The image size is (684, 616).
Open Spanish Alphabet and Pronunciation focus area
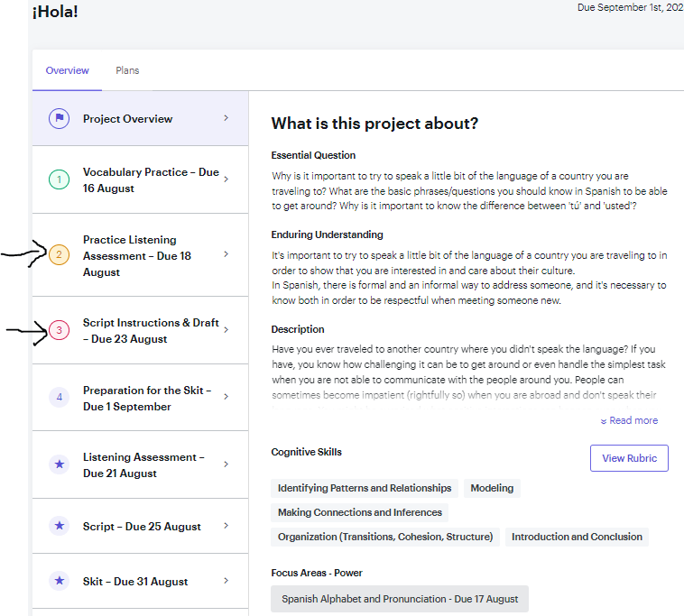tap(400, 599)
